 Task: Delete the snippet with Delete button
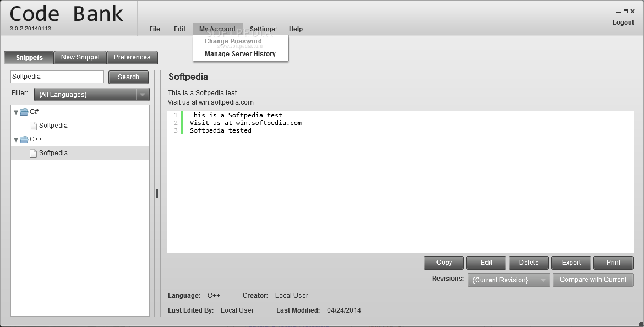[x=528, y=263]
